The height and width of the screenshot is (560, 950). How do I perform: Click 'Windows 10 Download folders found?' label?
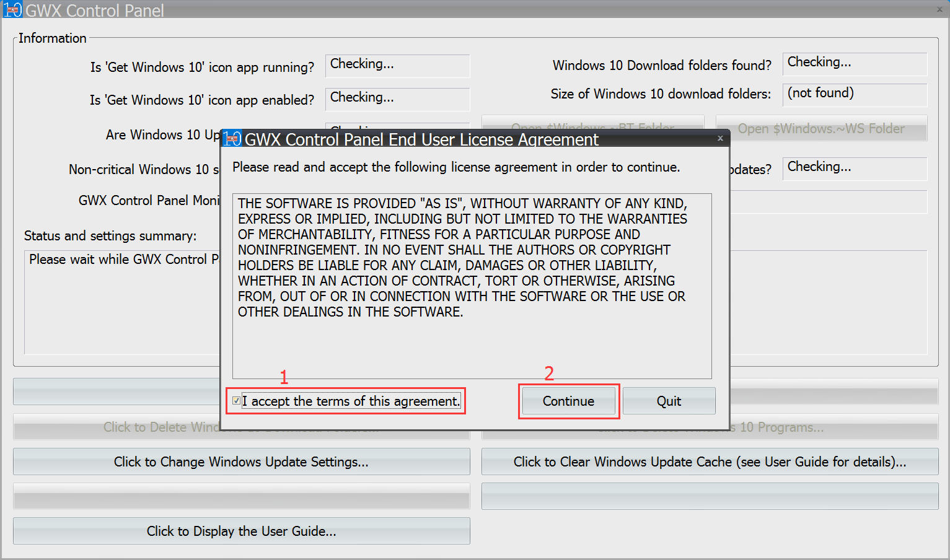tap(662, 66)
